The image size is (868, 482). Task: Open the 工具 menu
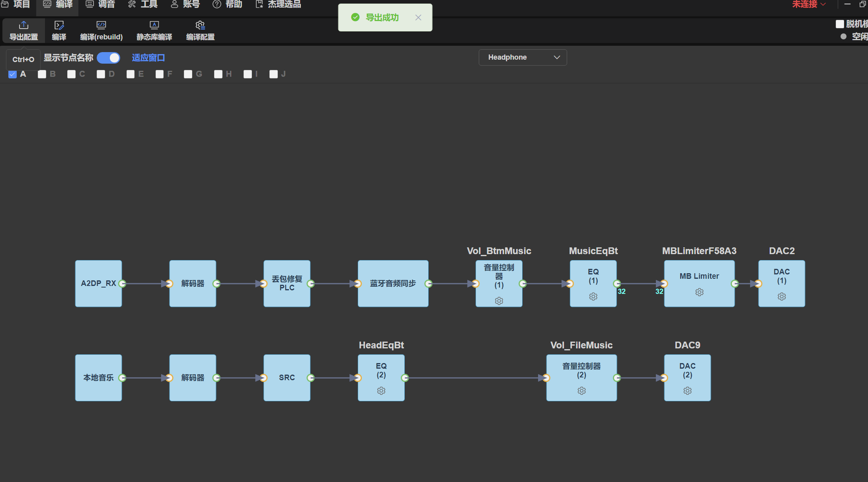[x=142, y=4]
